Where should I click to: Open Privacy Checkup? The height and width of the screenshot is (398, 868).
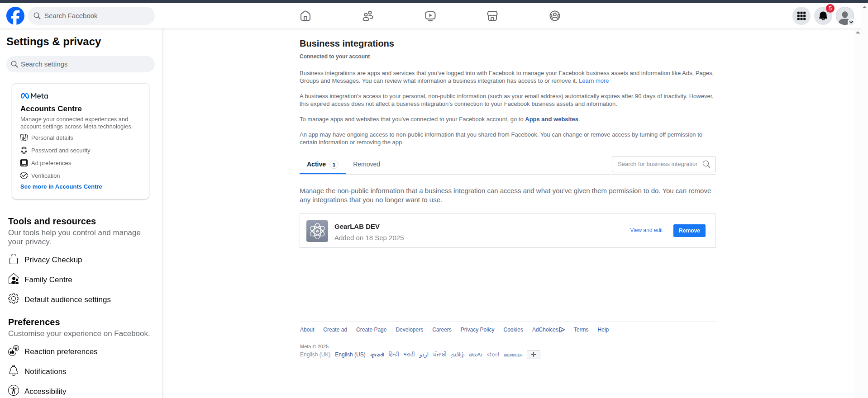click(x=53, y=260)
